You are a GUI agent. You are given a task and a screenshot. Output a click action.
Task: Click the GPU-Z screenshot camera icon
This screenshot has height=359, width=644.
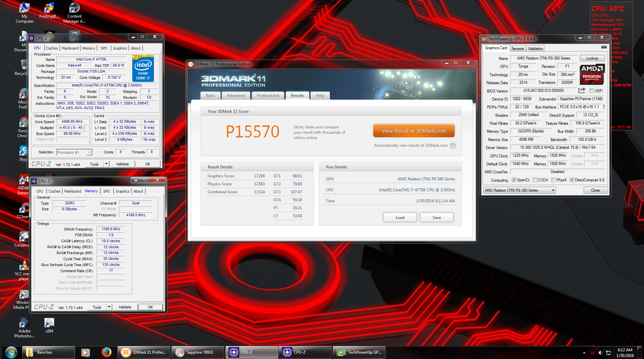[604, 48]
